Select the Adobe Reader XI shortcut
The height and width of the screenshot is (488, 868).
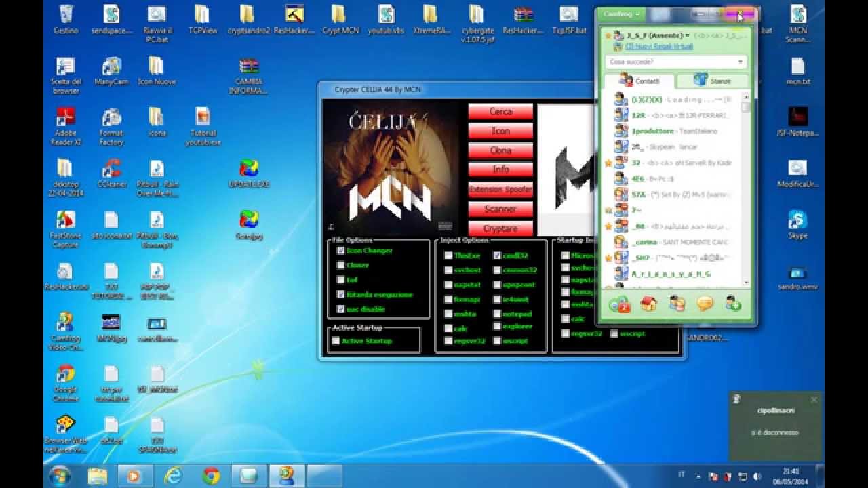point(66,127)
